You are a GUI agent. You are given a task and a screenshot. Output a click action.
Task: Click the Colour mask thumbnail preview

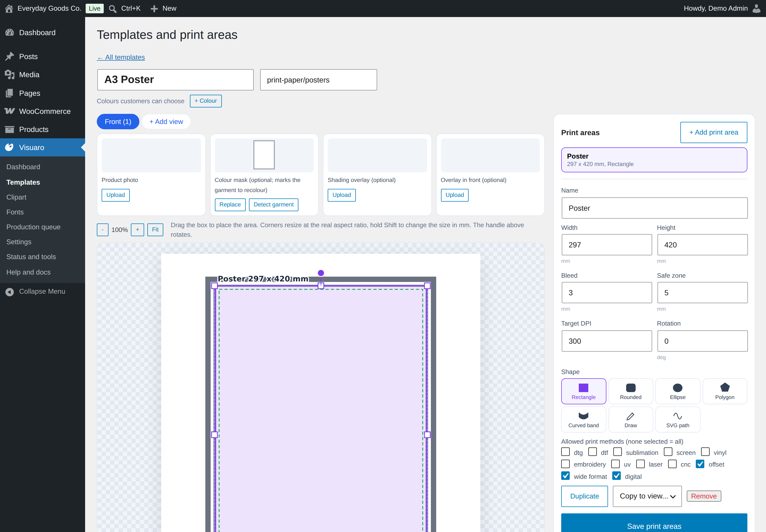point(264,155)
